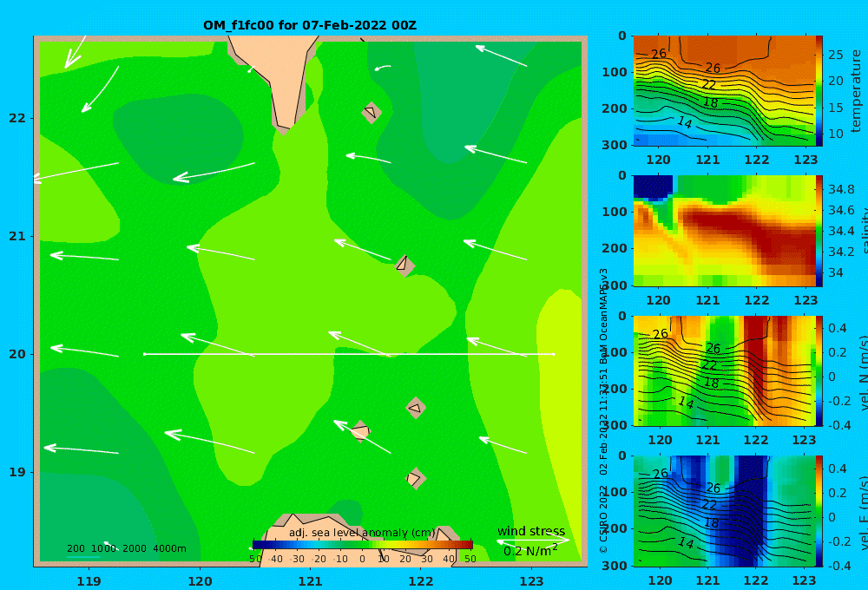Click latitude tick label 19 on main map
868x590 pixels.
click(x=17, y=472)
